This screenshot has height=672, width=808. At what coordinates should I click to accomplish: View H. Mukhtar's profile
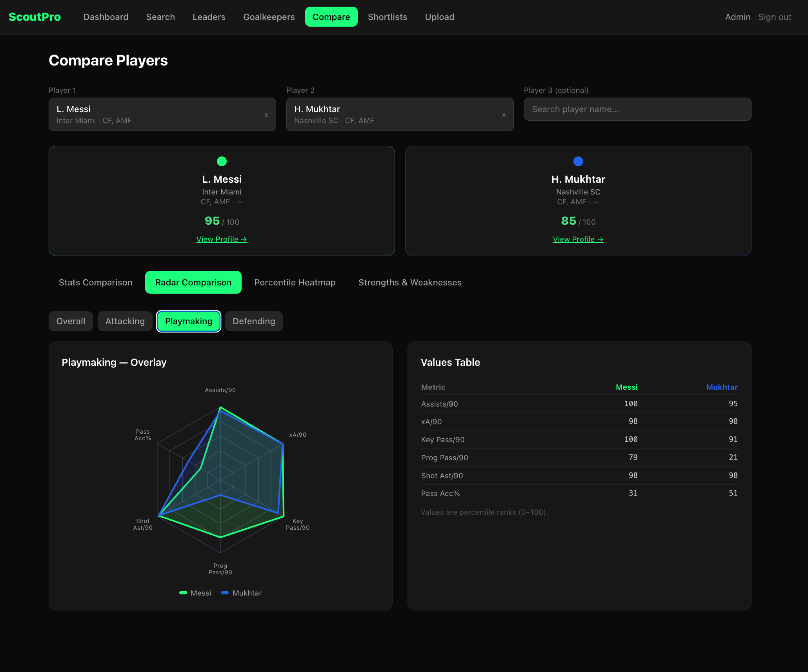578,239
